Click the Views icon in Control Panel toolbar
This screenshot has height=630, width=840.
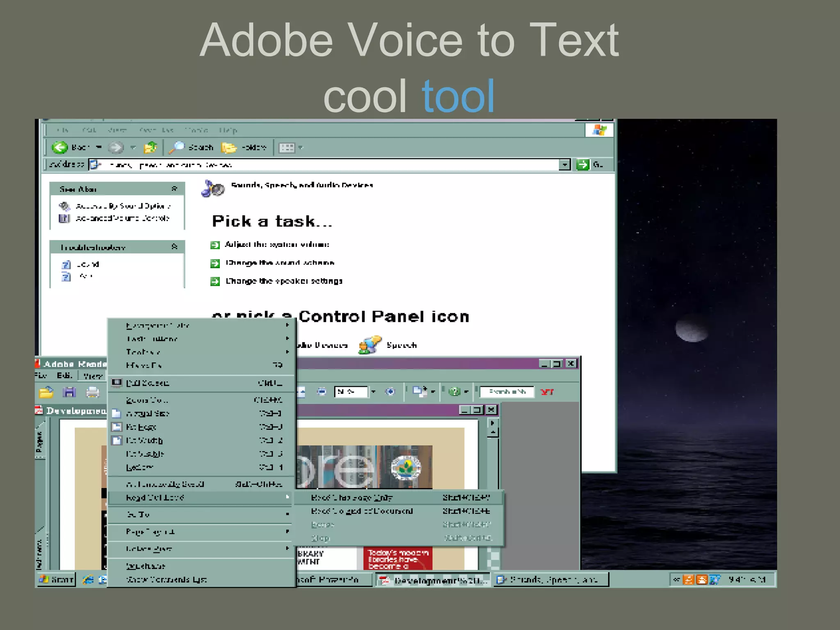(x=287, y=148)
